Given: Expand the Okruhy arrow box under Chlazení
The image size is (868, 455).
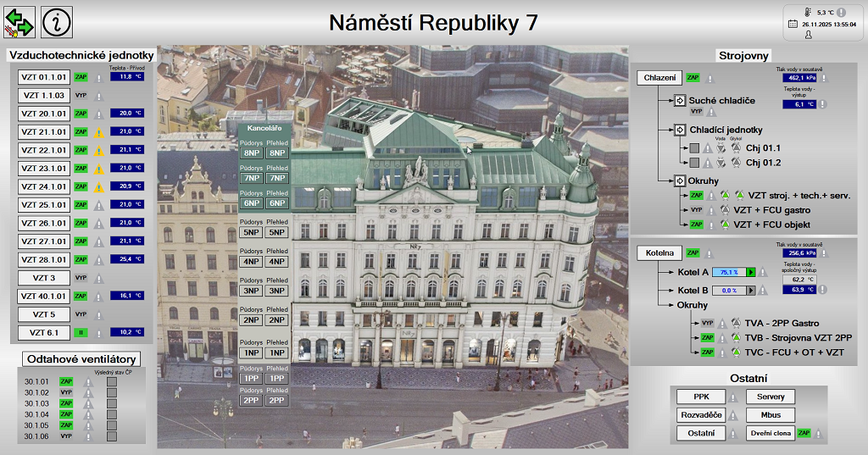Looking at the screenshot, I should [680, 180].
